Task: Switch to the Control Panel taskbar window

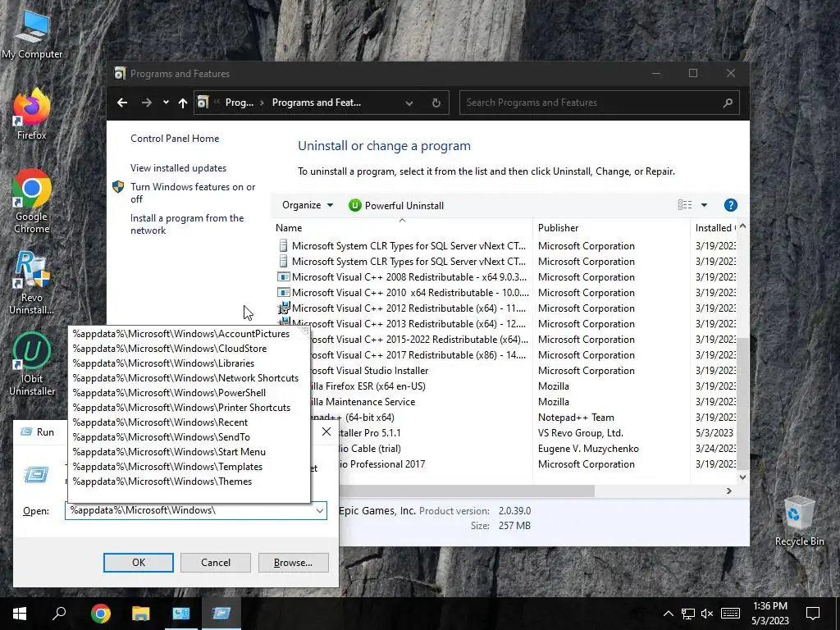Action: pos(181,614)
